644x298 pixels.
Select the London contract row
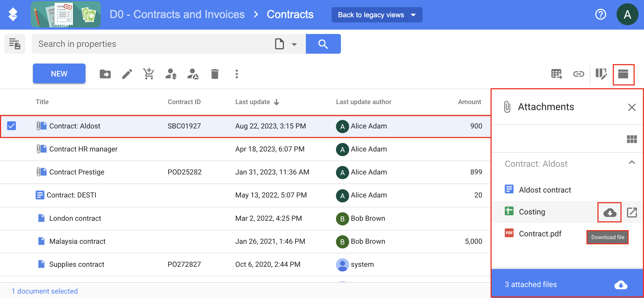pos(245,218)
